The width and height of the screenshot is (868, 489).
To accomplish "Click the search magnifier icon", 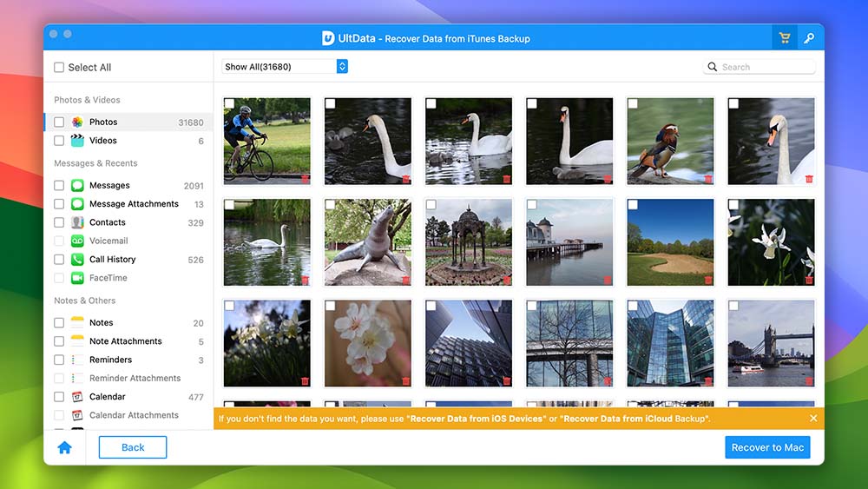I will coord(713,67).
